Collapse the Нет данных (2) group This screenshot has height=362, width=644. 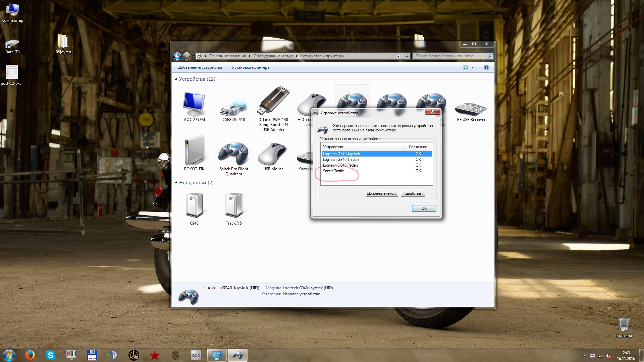pos(176,183)
